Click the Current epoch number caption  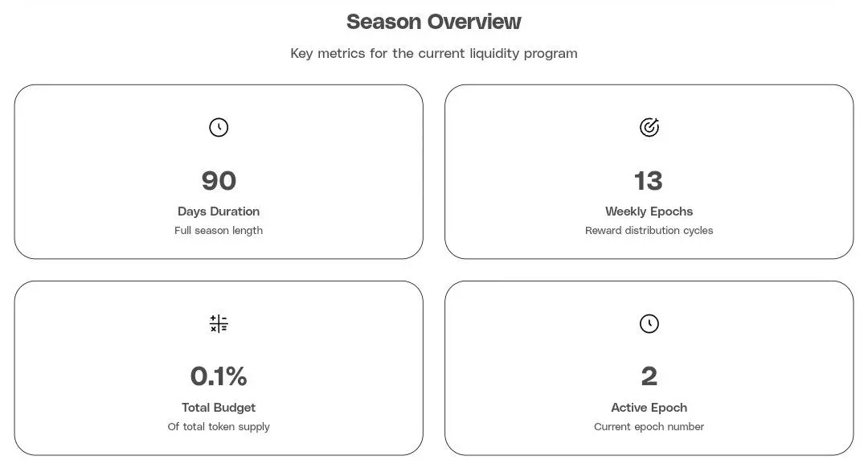click(x=649, y=426)
